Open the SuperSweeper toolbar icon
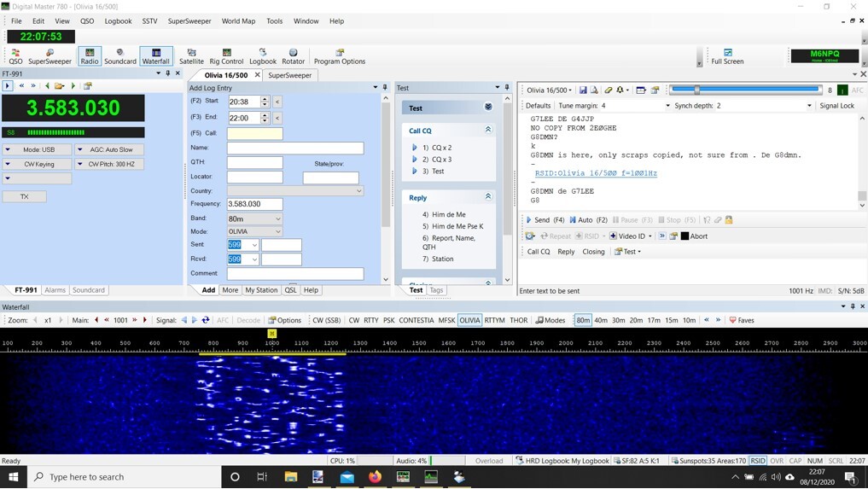868x489 pixels. coord(50,56)
